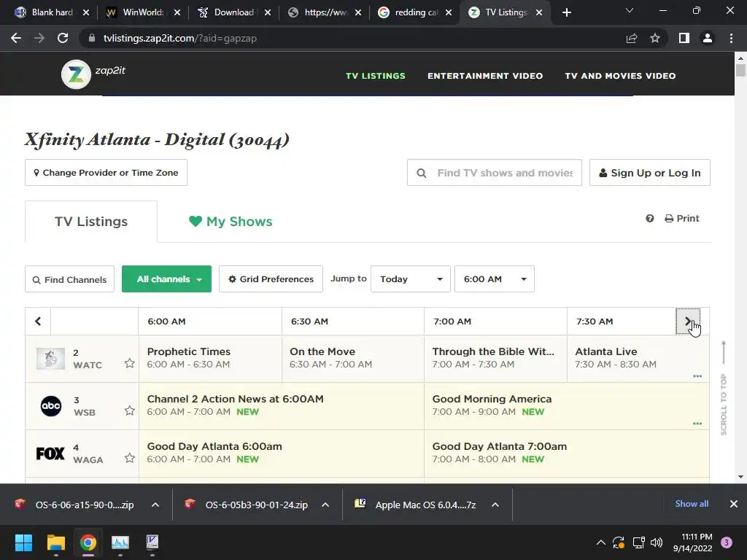Switch to the WinWorld browser tab
This screenshot has width=747, height=560.
coord(143,12)
